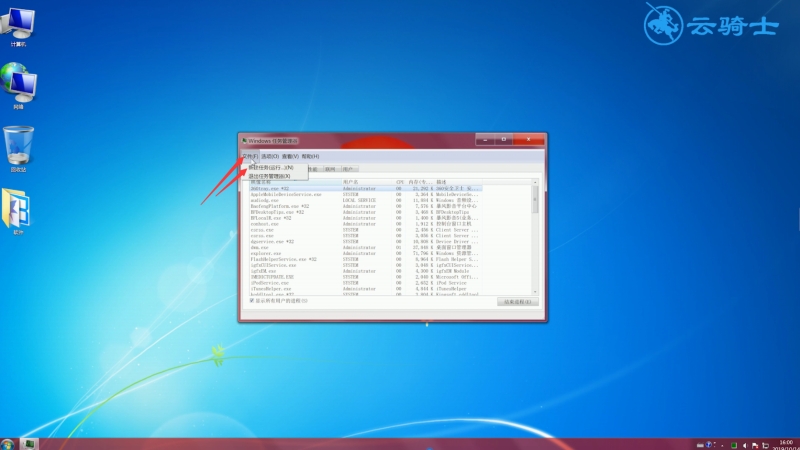Select the BaofengPlatform.exe *32 process row

click(365, 206)
